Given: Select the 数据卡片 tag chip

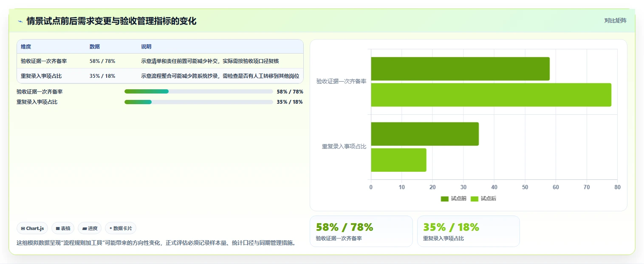Looking at the screenshot, I should click(x=121, y=228).
